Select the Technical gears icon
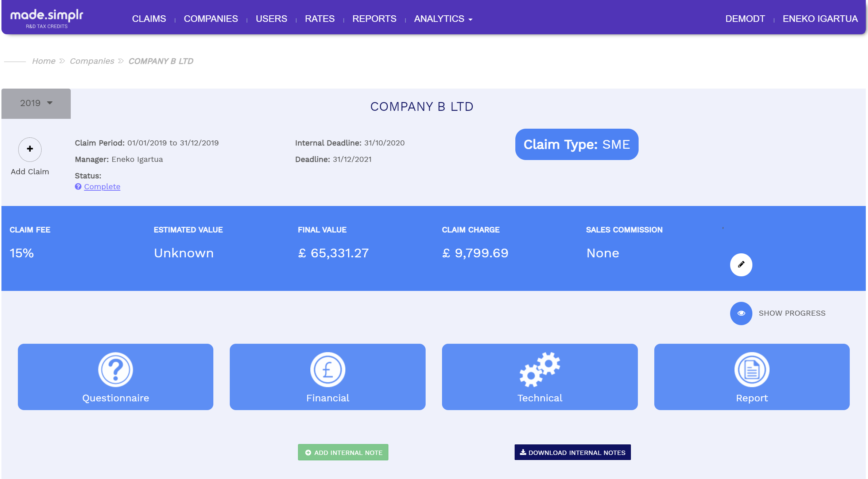Viewport: 868px width, 479px height. (x=540, y=369)
